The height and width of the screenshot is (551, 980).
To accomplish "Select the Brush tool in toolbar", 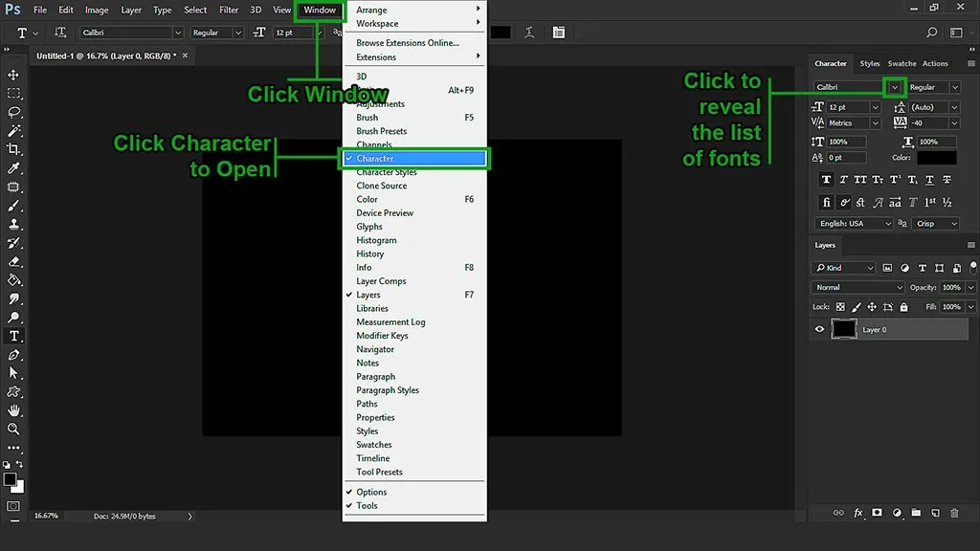I will [13, 206].
